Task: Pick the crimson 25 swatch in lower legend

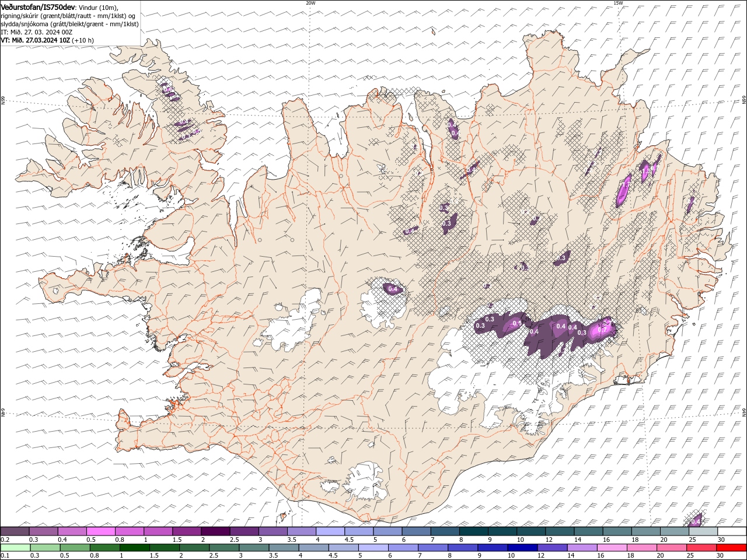Action: [x=701, y=548]
